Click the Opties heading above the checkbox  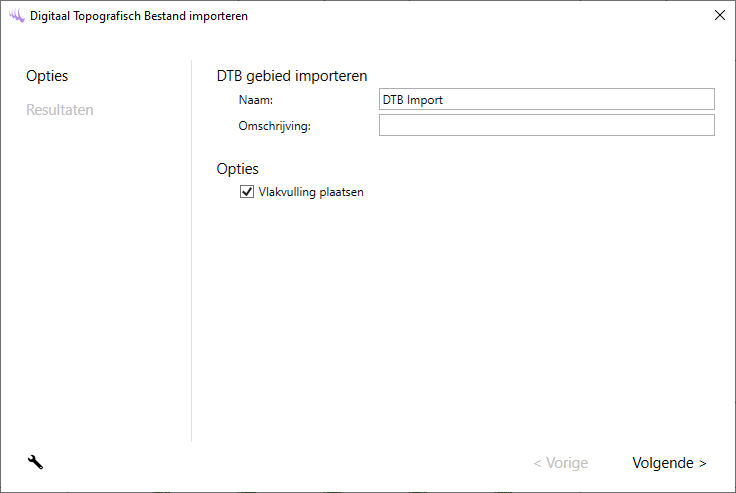pyautogui.click(x=237, y=169)
